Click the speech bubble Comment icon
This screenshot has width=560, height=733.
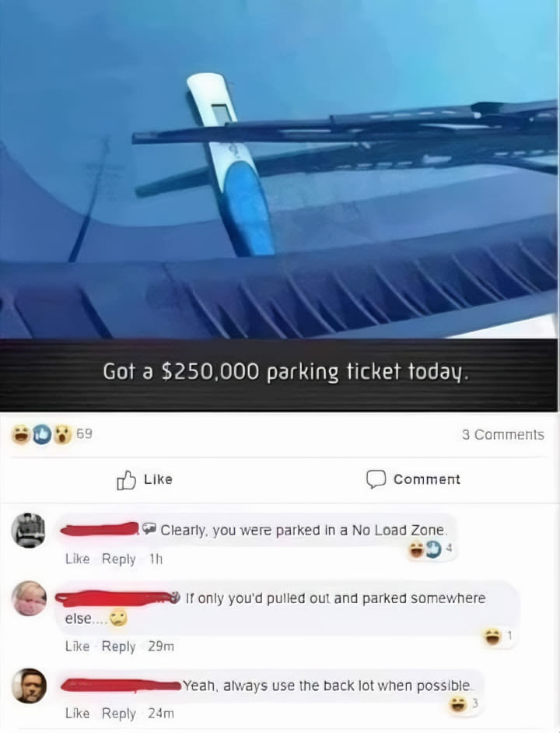(x=376, y=479)
